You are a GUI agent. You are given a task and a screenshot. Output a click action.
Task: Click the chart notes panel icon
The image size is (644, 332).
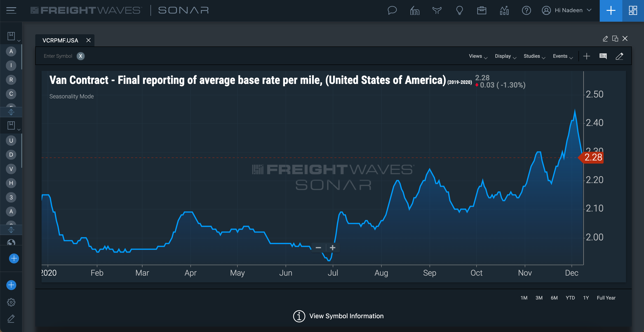point(603,56)
